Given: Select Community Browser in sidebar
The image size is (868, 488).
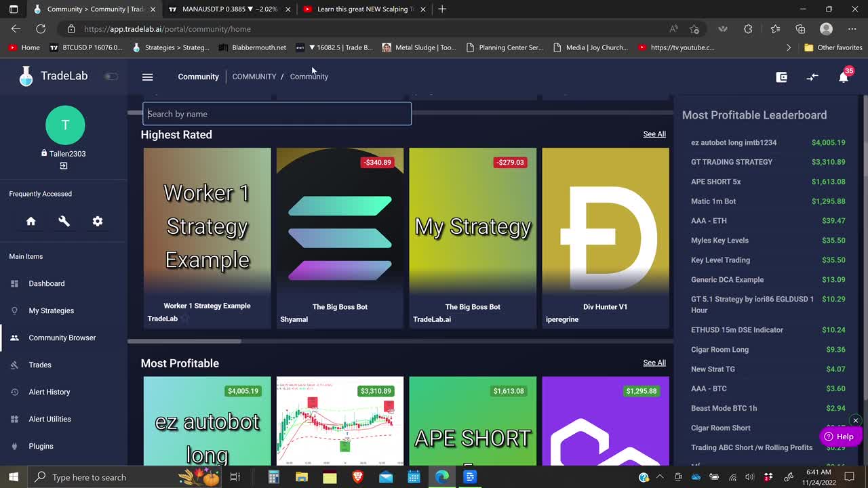Looking at the screenshot, I should pos(64,338).
